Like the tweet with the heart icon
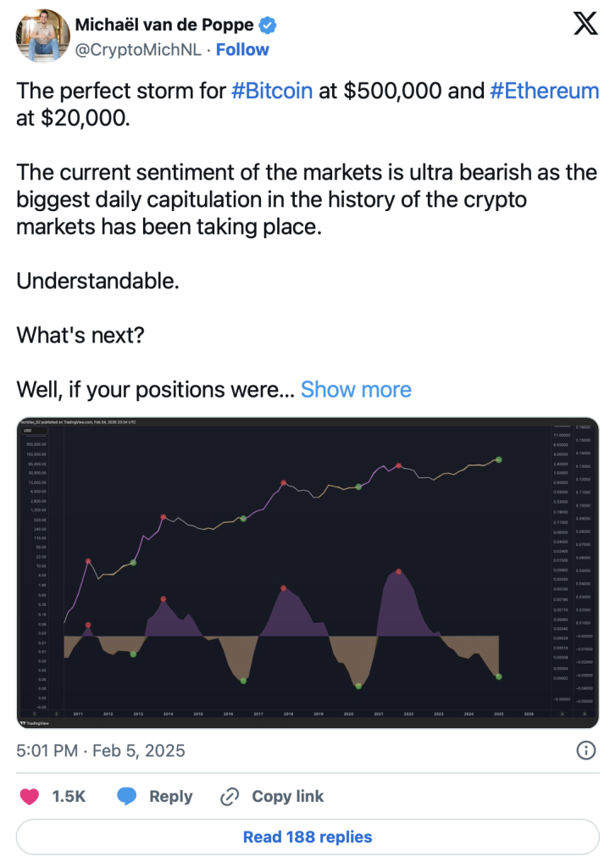610x868 pixels. [x=31, y=796]
